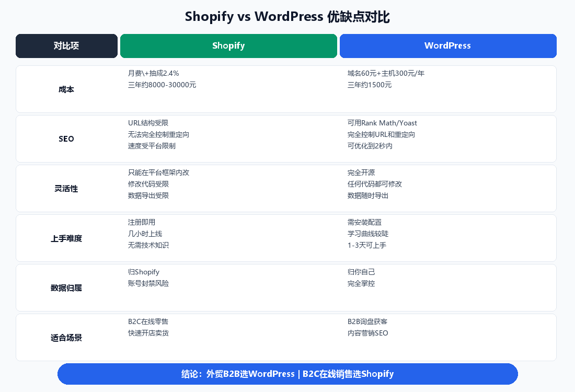Click '无需技术知识' text
This screenshot has height=392, width=575.
(x=148, y=245)
